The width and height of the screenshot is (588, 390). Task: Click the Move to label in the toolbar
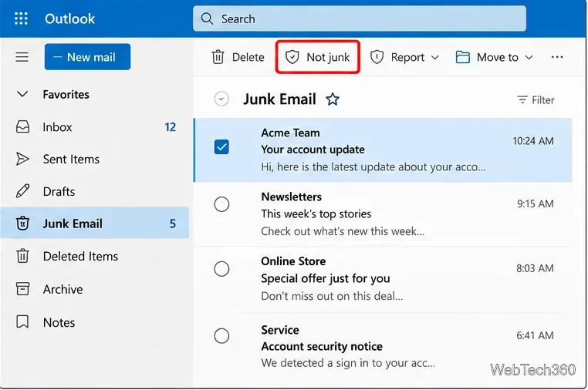[x=498, y=57]
